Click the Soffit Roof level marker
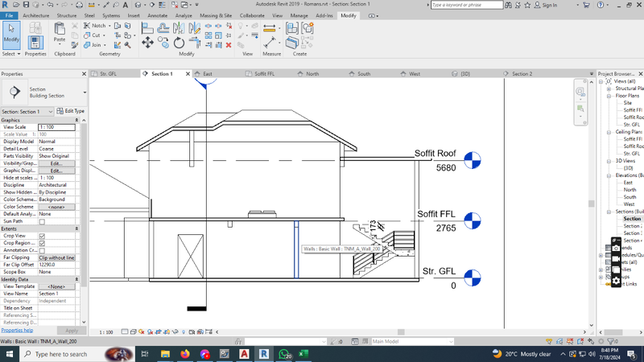This screenshot has width=644, height=362. pos(472,160)
